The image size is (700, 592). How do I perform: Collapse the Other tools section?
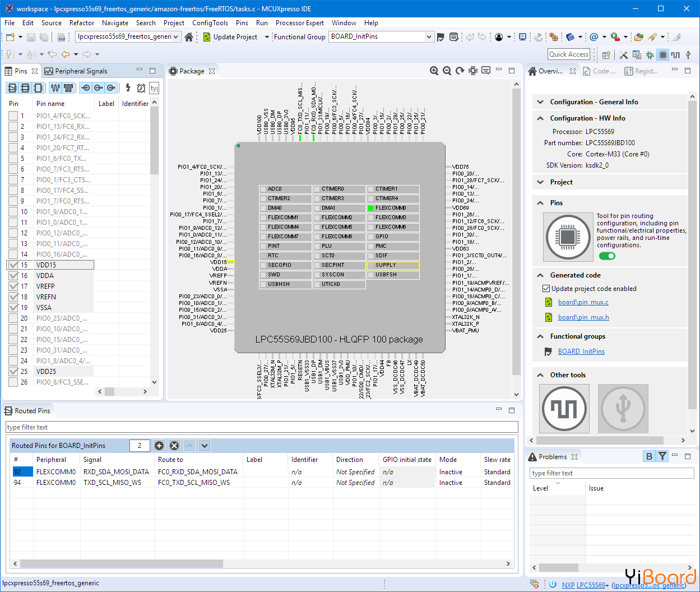click(x=540, y=375)
